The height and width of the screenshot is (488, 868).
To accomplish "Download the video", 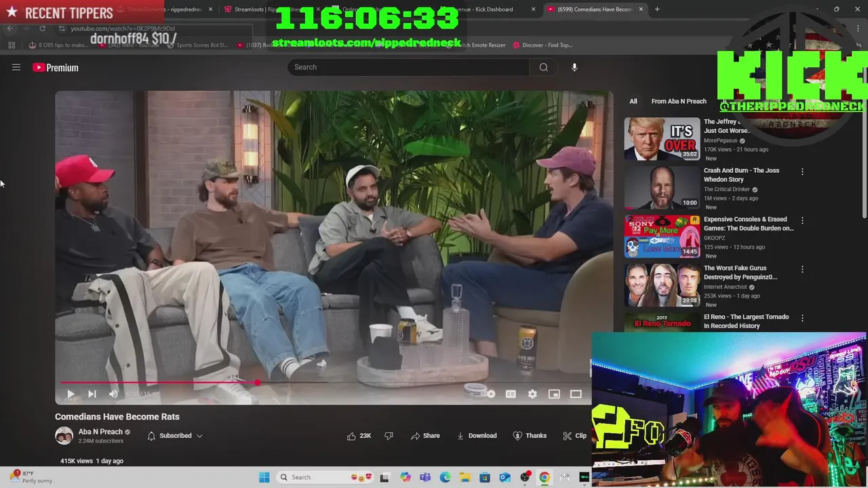I will [x=477, y=436].
